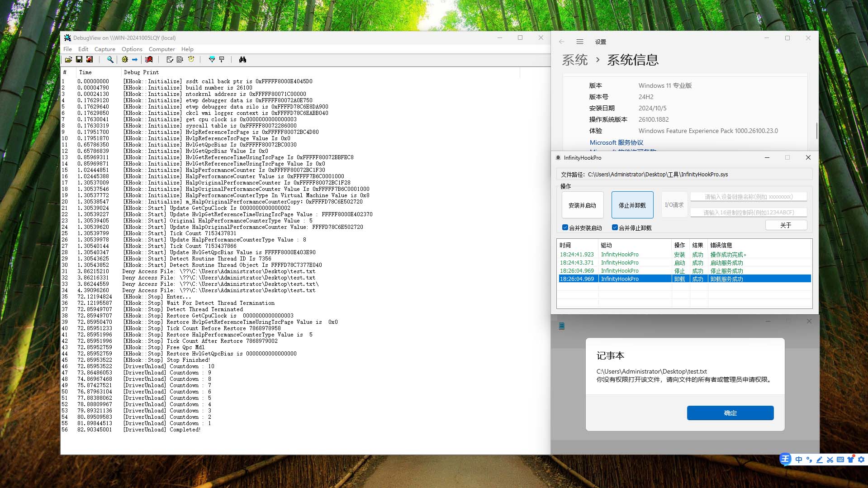Toggle the Capture magnifier icon in DebugView toolbar
The image size is (868, 488).
pos(110,60)
